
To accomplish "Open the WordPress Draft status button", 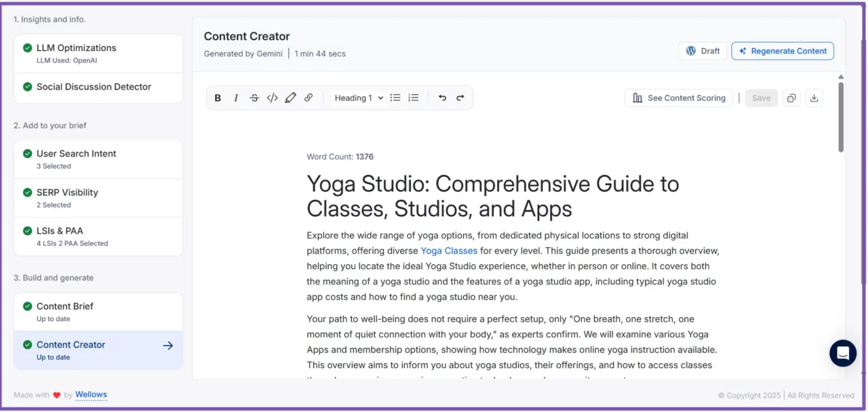I will tap(702, 50).
